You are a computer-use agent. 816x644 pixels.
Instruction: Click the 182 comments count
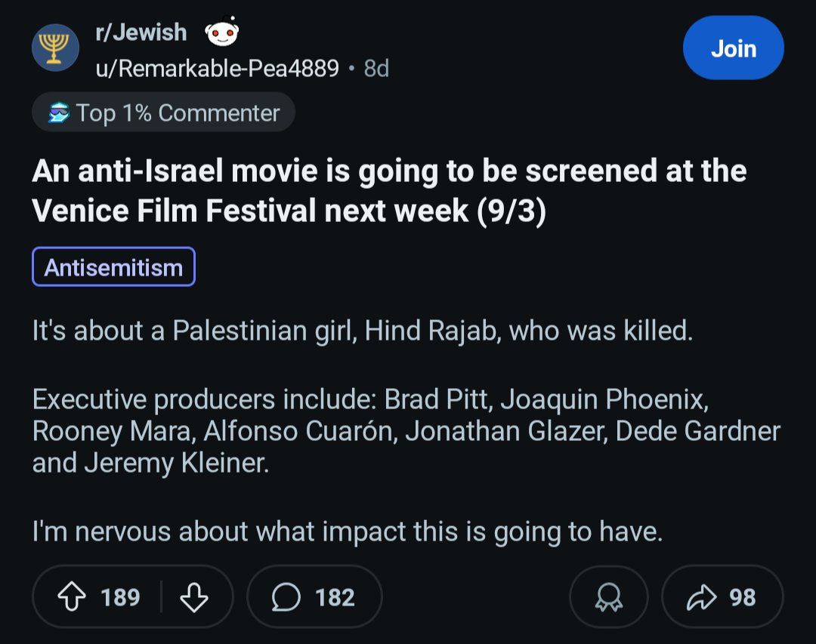tap(335, 597)
